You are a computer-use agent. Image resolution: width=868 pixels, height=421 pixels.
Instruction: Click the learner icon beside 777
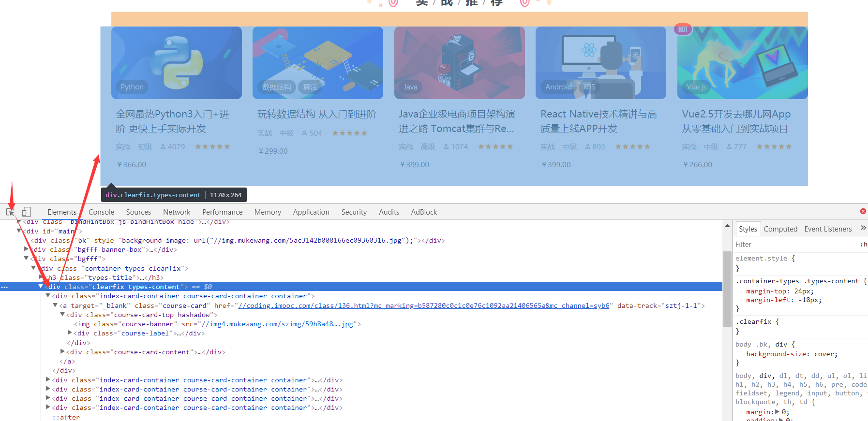pos(729,146)
